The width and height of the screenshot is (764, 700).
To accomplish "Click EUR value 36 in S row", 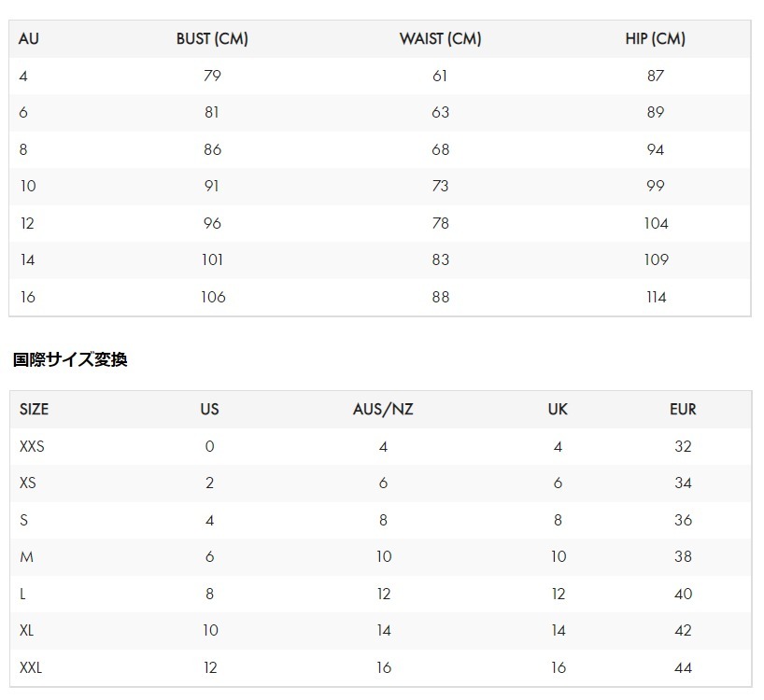I will 683,521.
